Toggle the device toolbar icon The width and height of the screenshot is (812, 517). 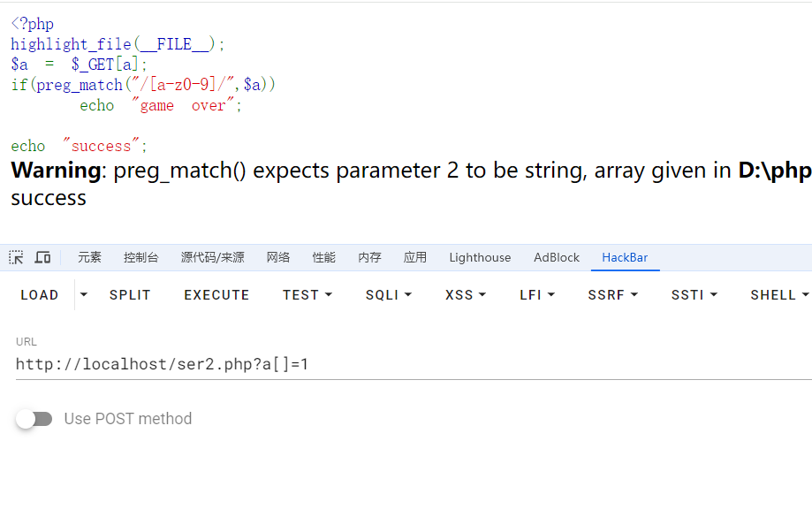42,257
